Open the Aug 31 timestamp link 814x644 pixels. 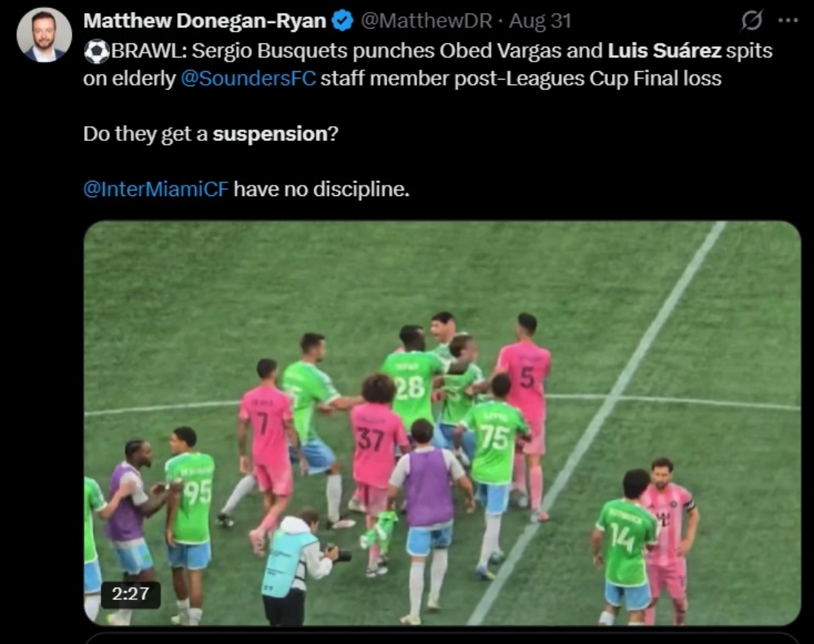pyautogui.click(x=540, y=21)
